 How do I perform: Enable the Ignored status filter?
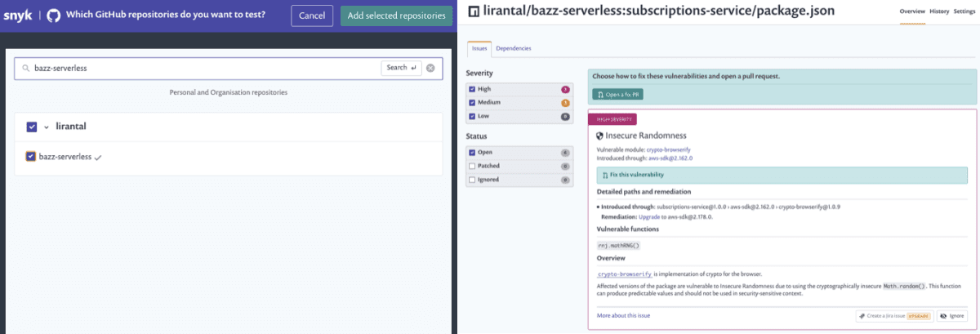coord(471,180)
